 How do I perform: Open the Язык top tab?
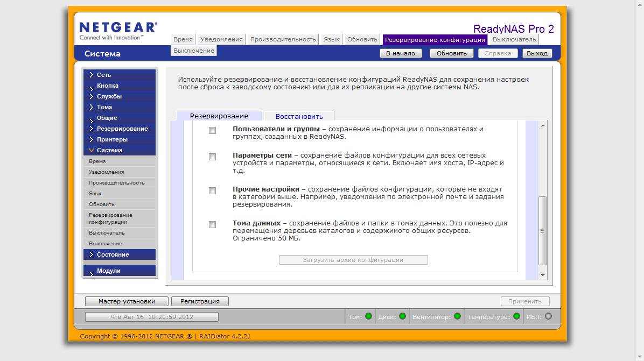click(x=332, y=39)
